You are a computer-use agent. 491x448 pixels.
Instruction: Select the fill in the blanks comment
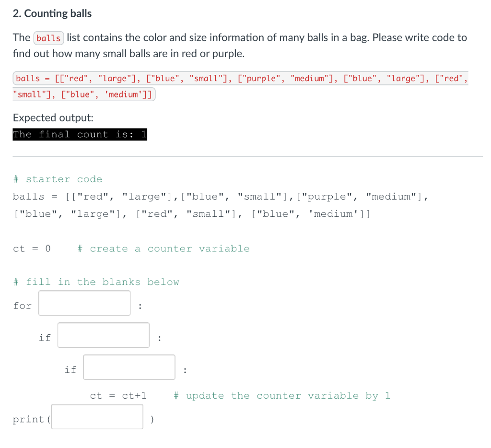[x=95, y=282]
